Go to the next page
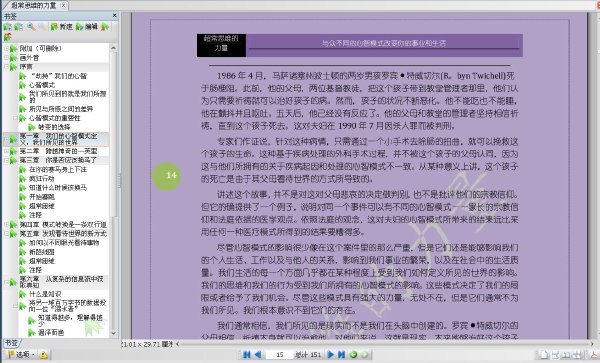Viewport: 600px width, 363px height. pos(331,355)
